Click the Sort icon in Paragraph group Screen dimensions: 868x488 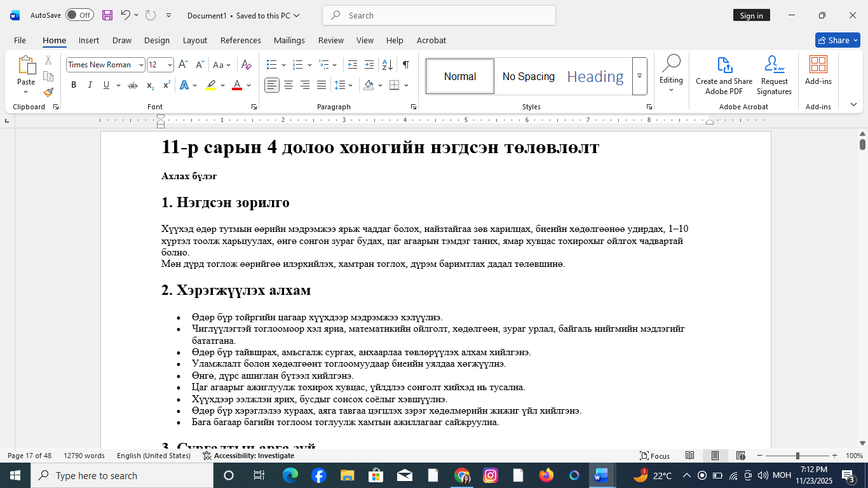(386, 64)
